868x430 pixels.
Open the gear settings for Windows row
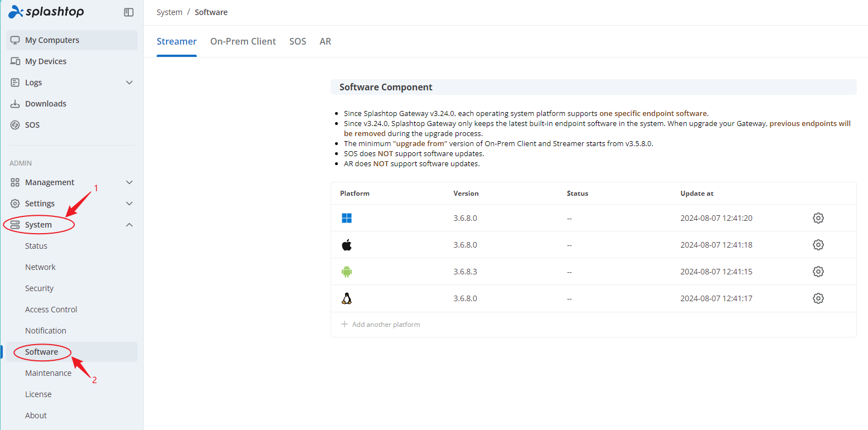818,218
